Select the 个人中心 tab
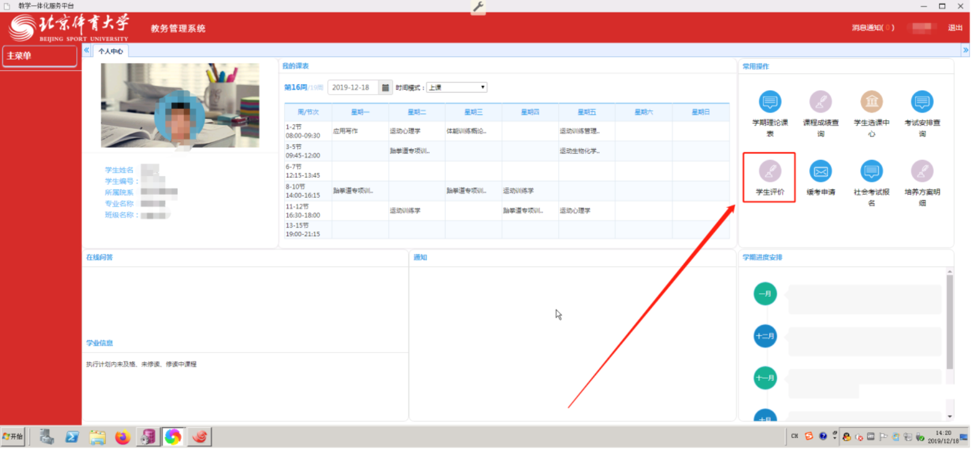The width and height of the screenshot is (980, 468). 111,52
